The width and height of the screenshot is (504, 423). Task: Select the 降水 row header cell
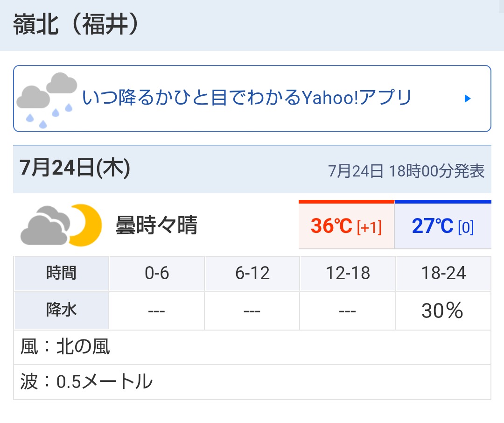point(62,310)
